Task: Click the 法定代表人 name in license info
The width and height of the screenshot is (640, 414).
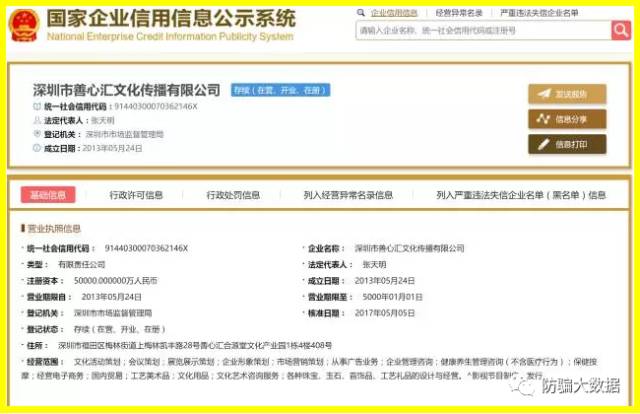Action: 374,265
